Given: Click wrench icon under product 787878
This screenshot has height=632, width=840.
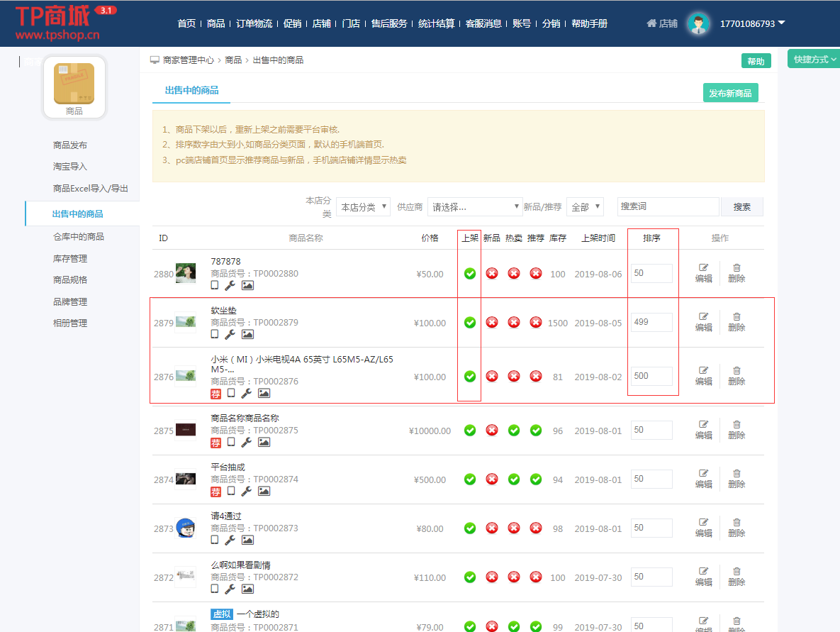Looking at the screenshot, I should click(x=230, y=285).
